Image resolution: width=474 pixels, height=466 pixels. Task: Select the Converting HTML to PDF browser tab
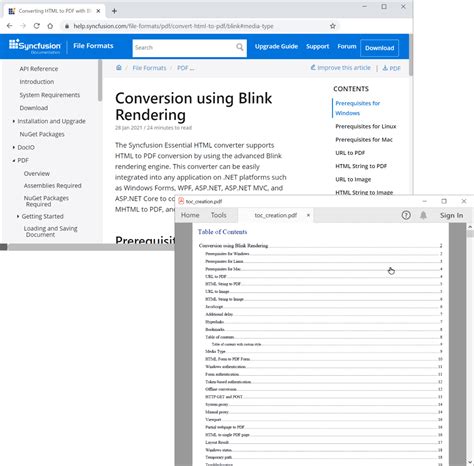point(55,11)
